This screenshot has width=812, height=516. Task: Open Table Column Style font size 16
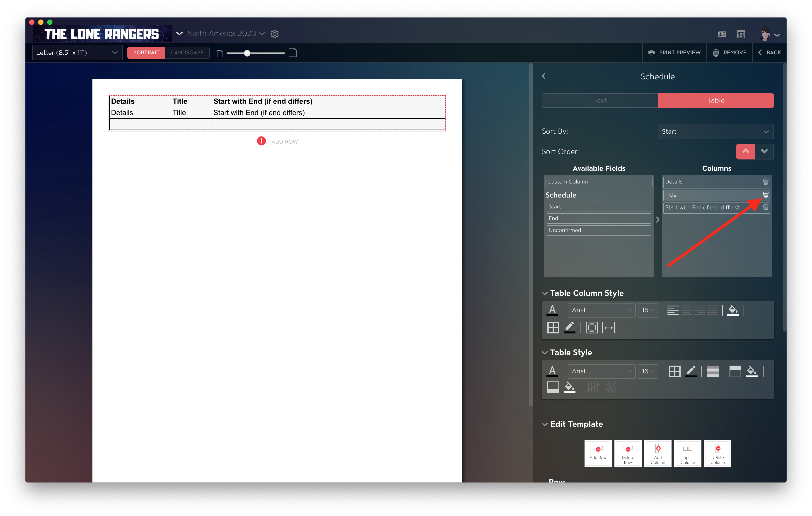(x=648, y=310)
